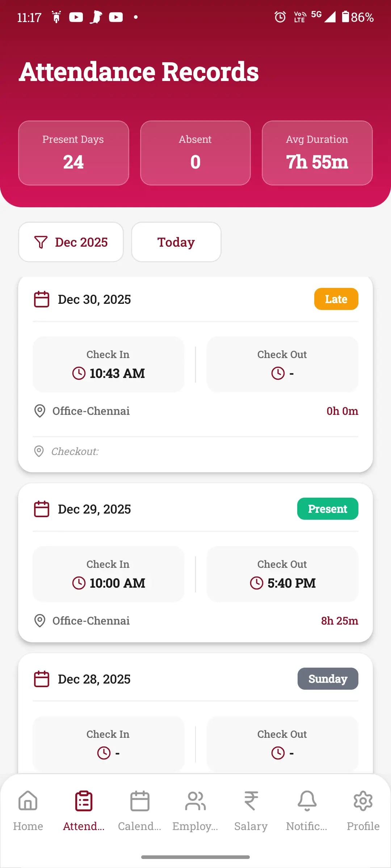Open the Notifications bell icon
Viewport: 391px width, 868px height.
(x=307, y=801)
